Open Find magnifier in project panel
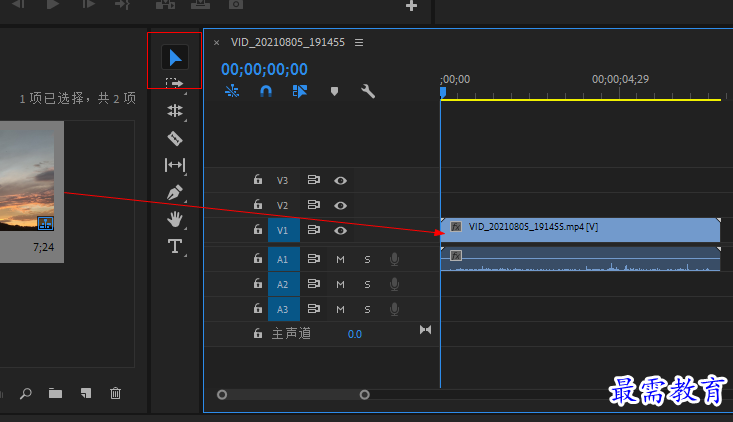 pyautogui.click(x=26, y=393)
